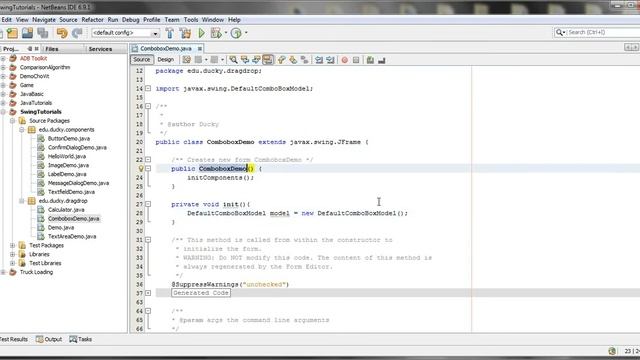
Task: Switch to the Services tab
Action: 100,49
